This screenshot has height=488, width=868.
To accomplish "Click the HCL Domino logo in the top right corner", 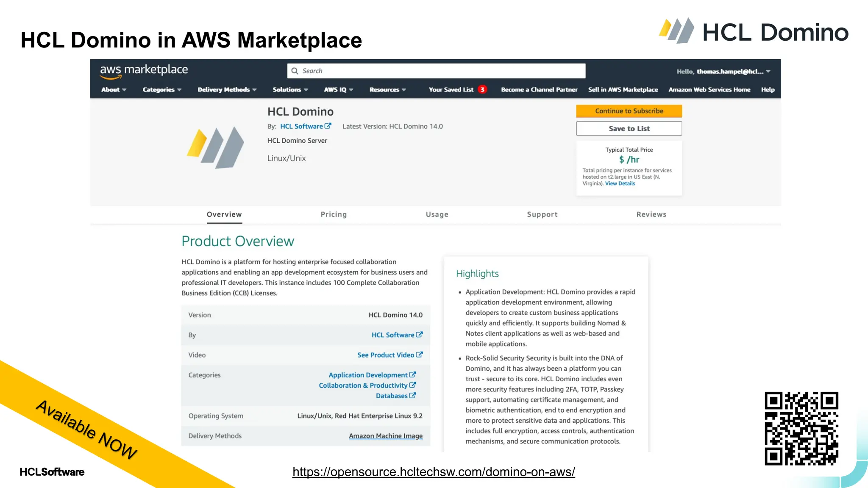I will click(754, 31).
